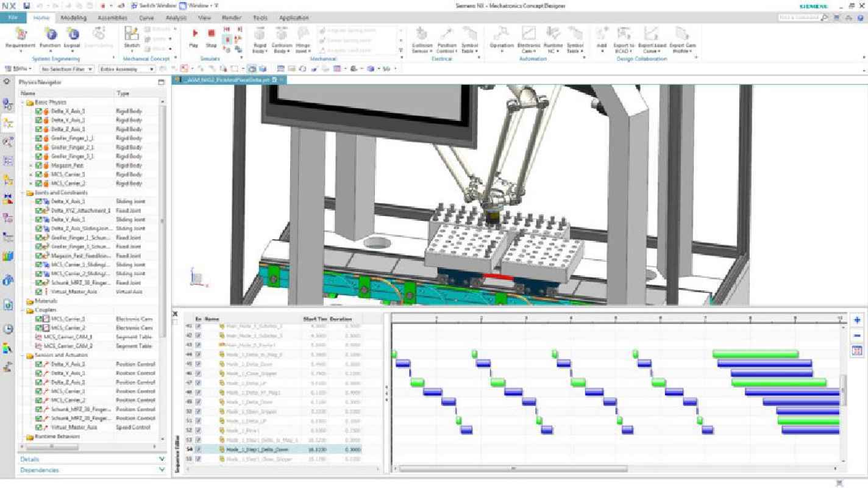The width and height of the screenshot is (868, 488).
Task: Open the File menu
Action: point(13,18)
